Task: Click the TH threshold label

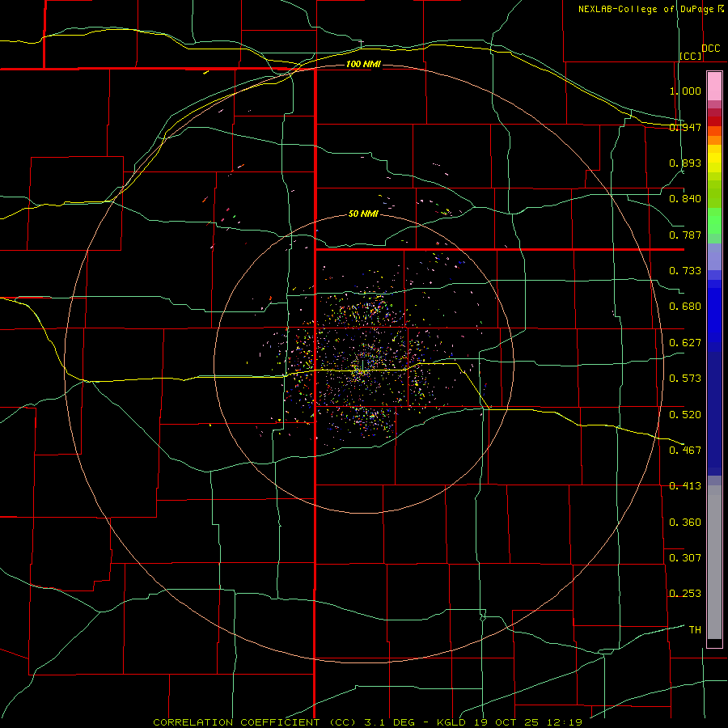Action: [695, 630]
